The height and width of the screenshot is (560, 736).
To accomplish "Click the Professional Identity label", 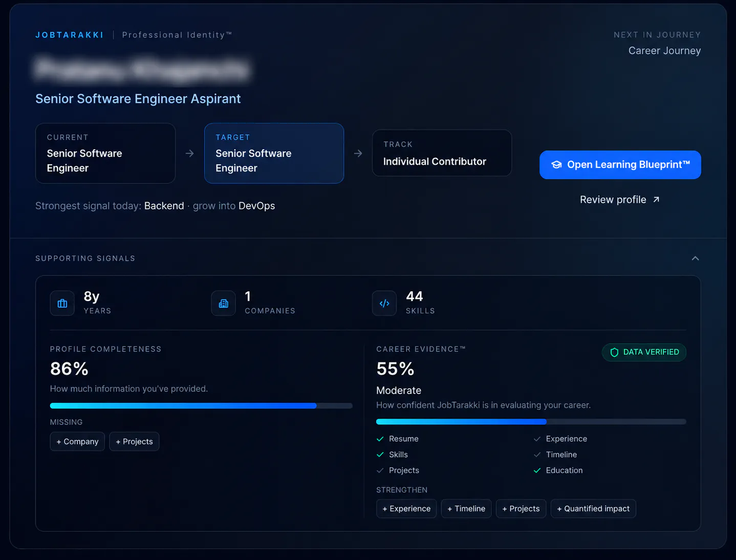I will click(177, 35).
